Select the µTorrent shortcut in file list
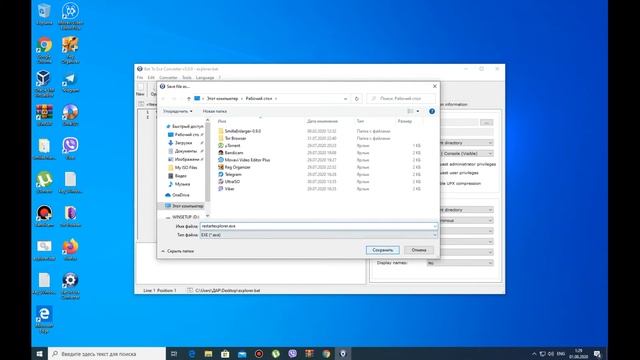Viewport: 640px width, 360px height. [x=229, y=146]
